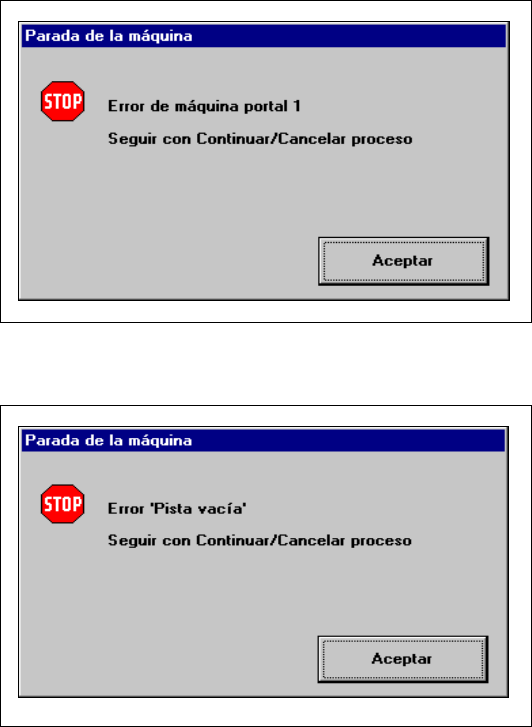Click the STOP icon beside the portal 1 error

[63, 101]
